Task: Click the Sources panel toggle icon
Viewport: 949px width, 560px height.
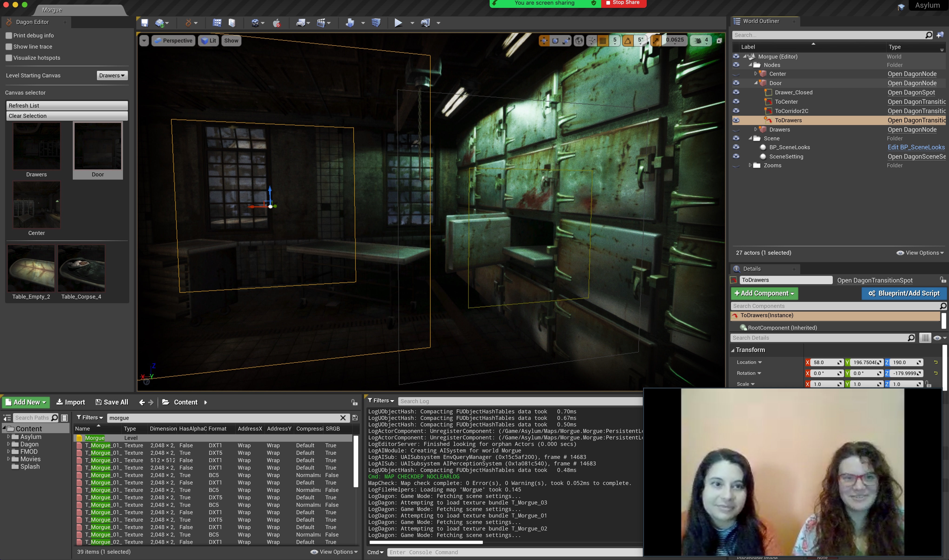Action: point(7,418)
